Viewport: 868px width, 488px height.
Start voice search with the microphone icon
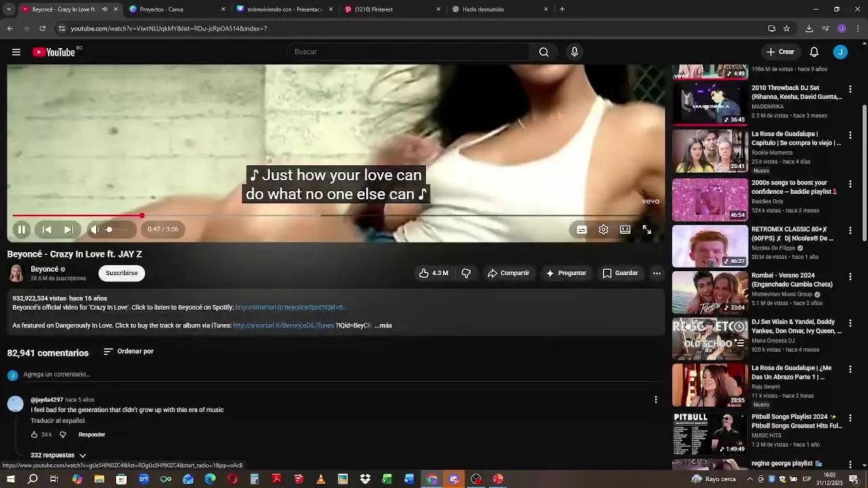click(x=574, y=52)
